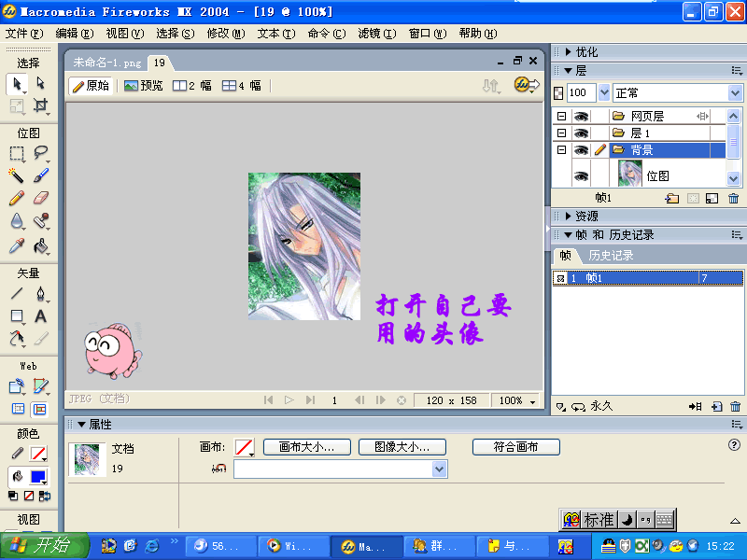The height and width of the screenshot is (560, 747).
Task: Pick the Marquee selection tool
Action: tap(17, 153)
